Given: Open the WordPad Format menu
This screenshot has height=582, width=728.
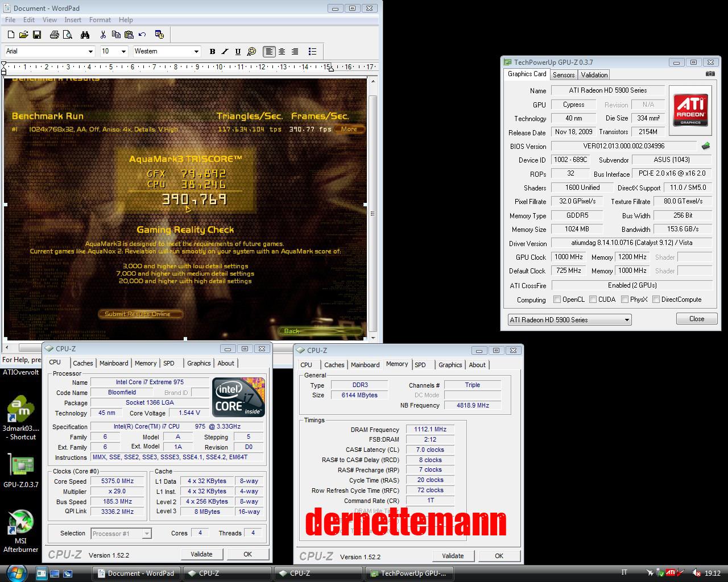Looking at the screenshot, I should (100, 20).
